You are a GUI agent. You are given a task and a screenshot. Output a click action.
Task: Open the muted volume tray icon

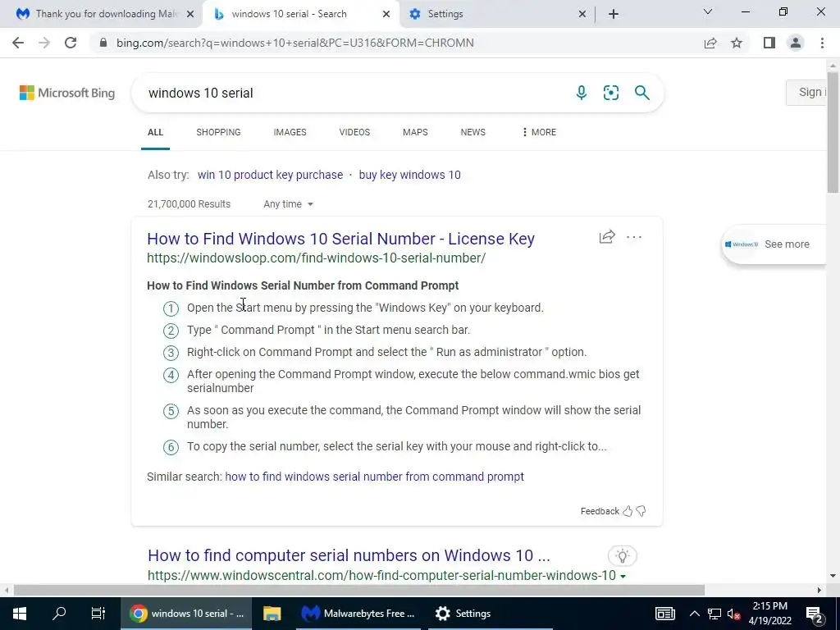tap(734, 614)
